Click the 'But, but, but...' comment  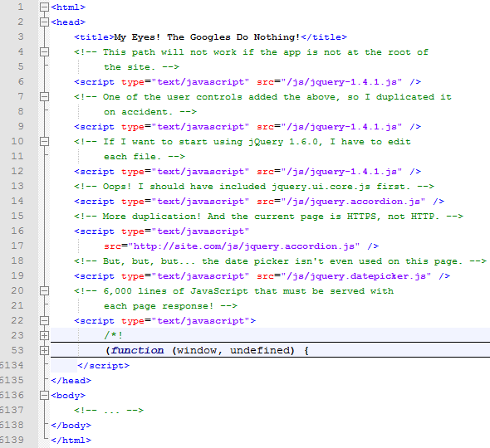click(x=281, y=261)
